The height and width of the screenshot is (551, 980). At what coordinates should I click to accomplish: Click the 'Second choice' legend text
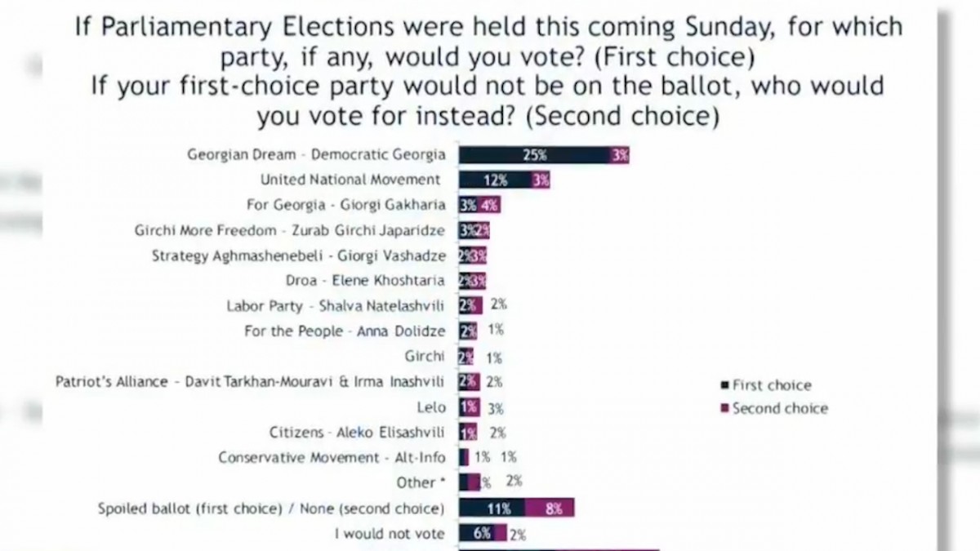click(780, 409)
